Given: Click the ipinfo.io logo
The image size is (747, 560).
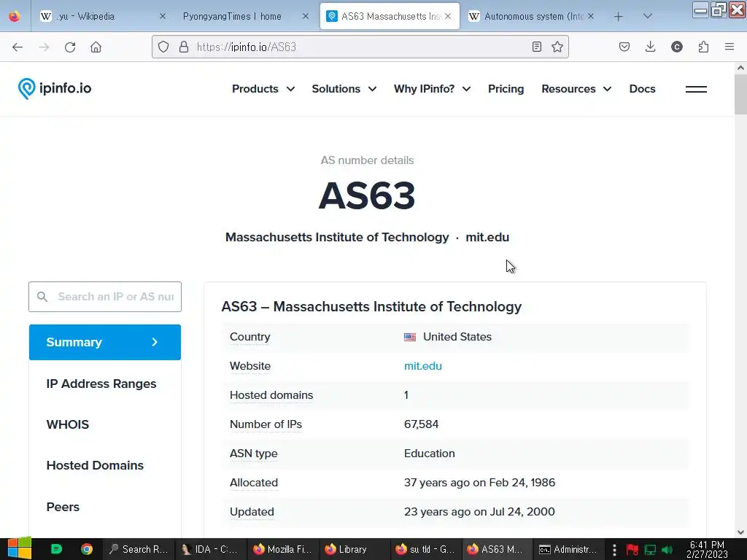Looking at the screenshot, I should point(54,88).
